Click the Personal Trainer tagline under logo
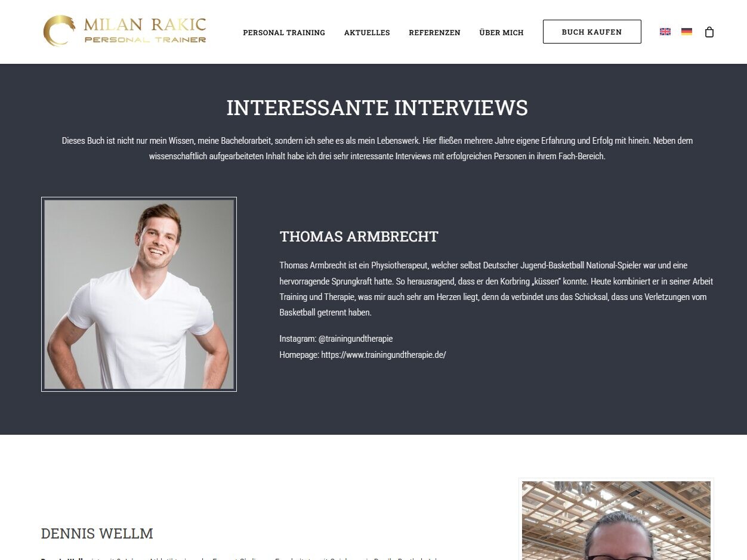This screenshot has width=747, height=560. point(145,40)
